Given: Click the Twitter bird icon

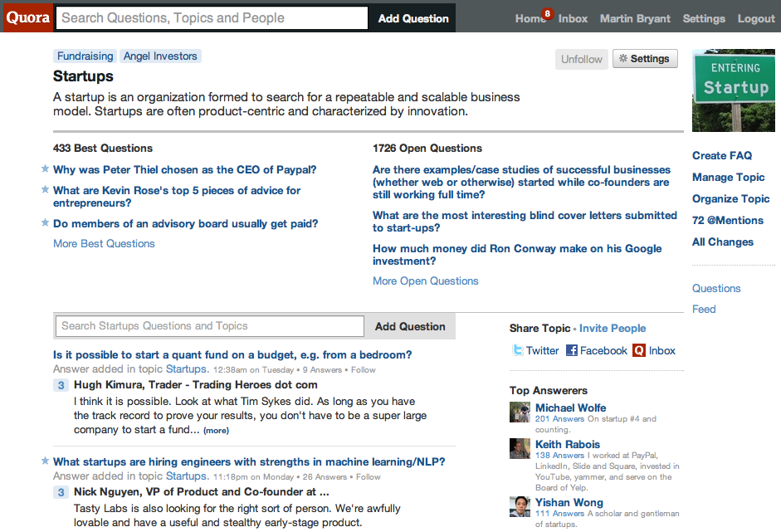Looking at the screenshot, I should [x=518, y=350].
